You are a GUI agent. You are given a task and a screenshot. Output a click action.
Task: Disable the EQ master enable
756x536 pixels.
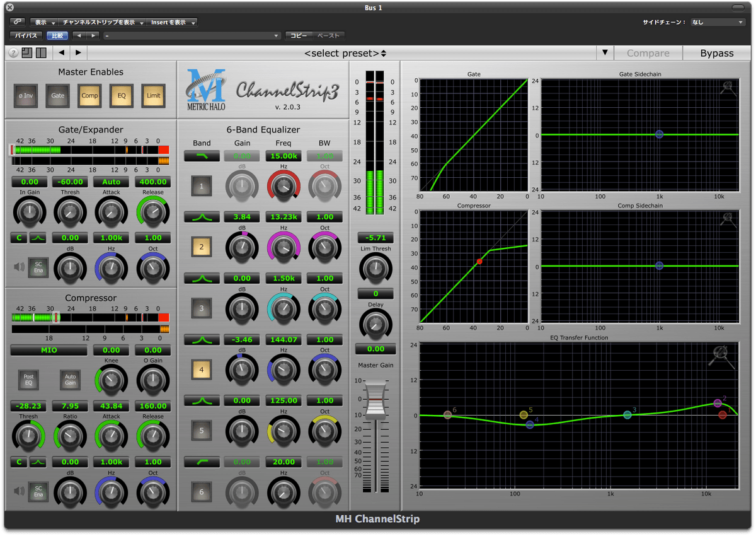pos(122,96)
